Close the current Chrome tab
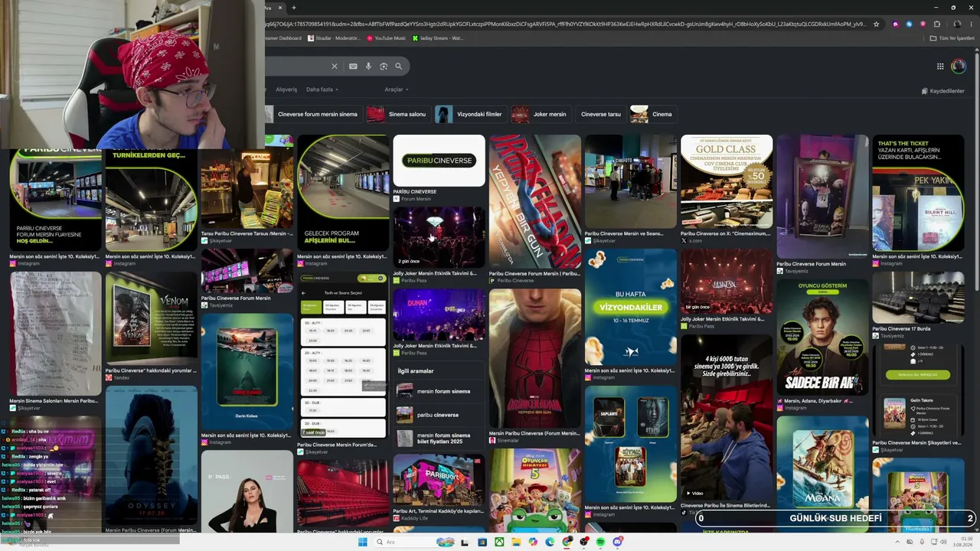 point(279,8)
